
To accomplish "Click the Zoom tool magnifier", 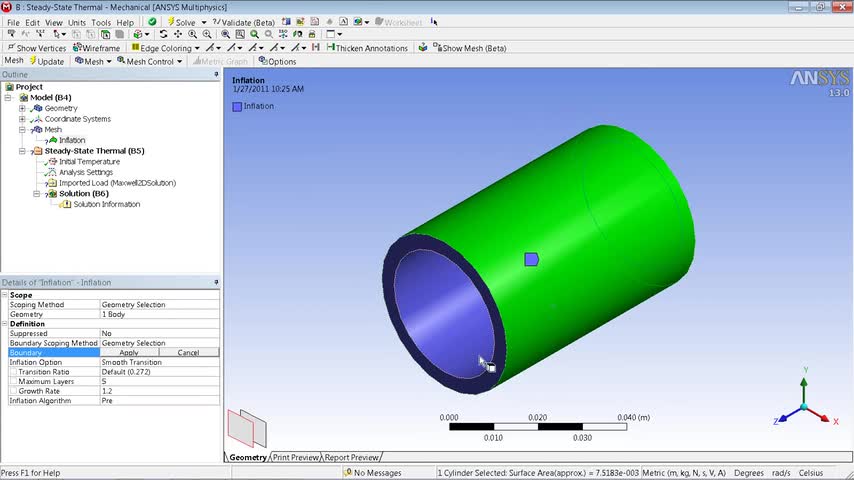I will point(192,34).
